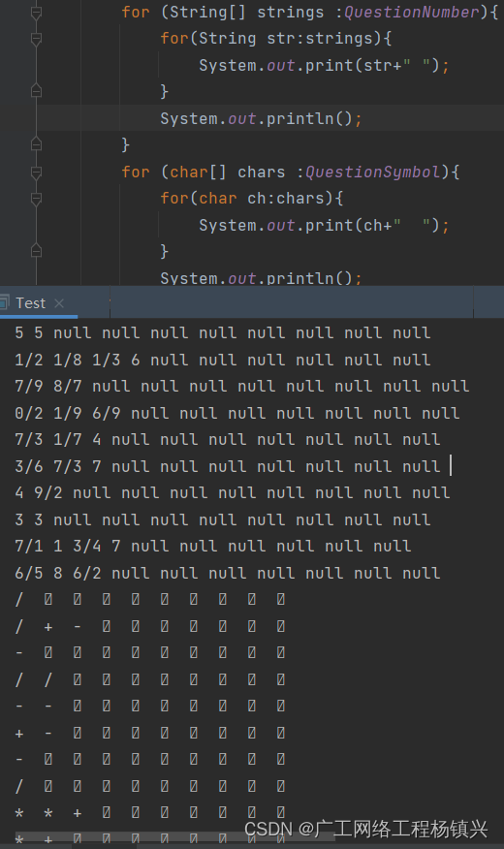504x849 pixels.
Task: Click the symbol output row starting '- -'
Action: (150, 707)
